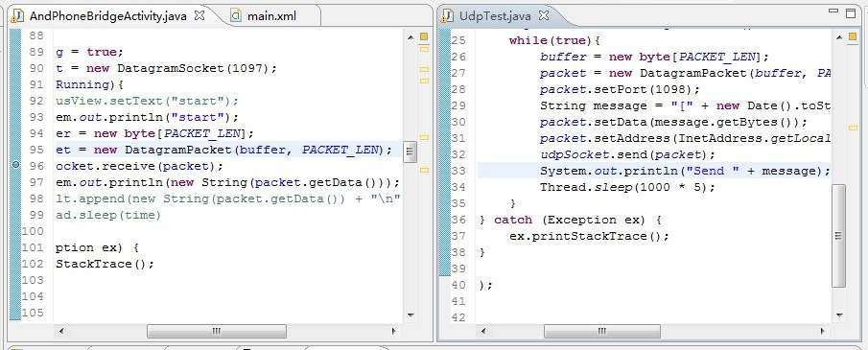868x350 pixels.
Task: Click the main.xml file icon
Action: coord(236,15)
